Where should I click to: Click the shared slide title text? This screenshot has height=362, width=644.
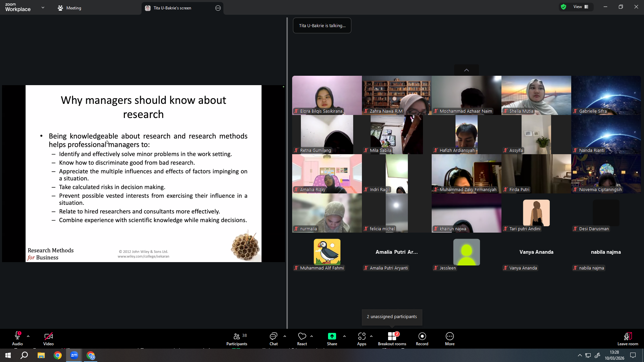tap(144, 107)
